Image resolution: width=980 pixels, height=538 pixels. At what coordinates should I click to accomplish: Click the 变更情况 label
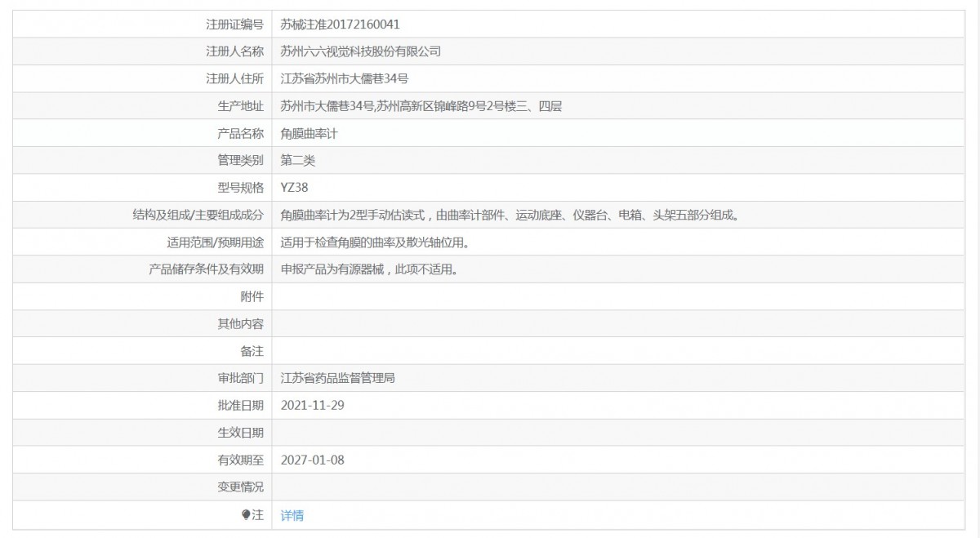coord(241,487)
